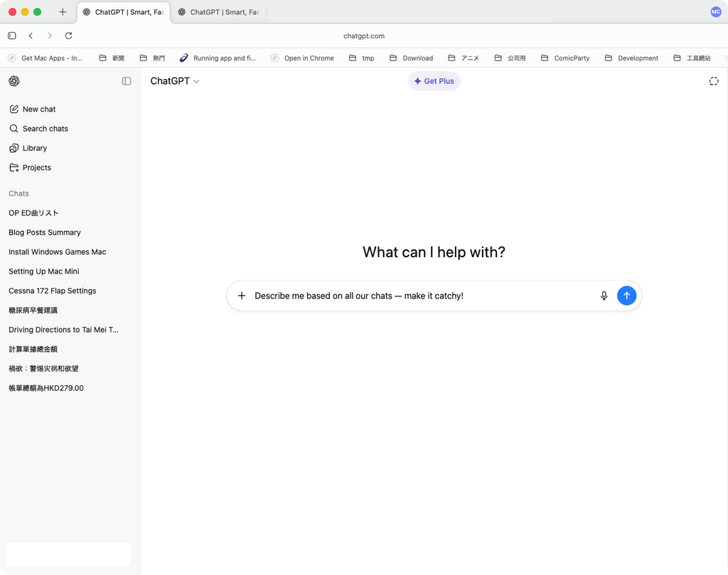Collapse the sidebar with the toggle icon
Screen dimensions: 728x575
pyautogui.click(x=127, y=81)
